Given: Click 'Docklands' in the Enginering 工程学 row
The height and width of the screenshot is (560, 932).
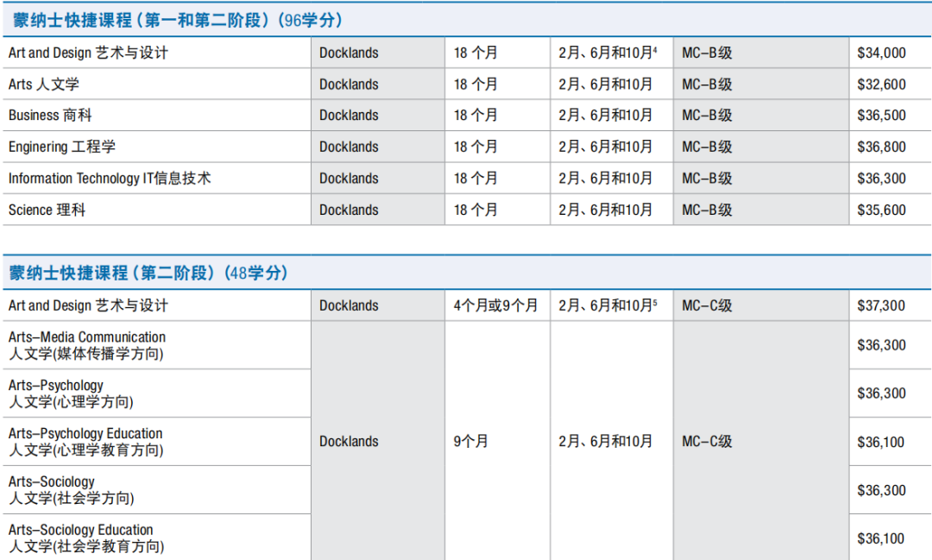Looking at the screenshot, I should pos(349,147).
